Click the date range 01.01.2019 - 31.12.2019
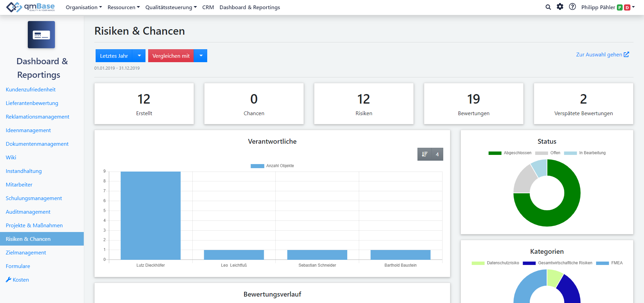The height and width of the screenshot is (303, 644). pyautogui.click(x=117, y=68)
